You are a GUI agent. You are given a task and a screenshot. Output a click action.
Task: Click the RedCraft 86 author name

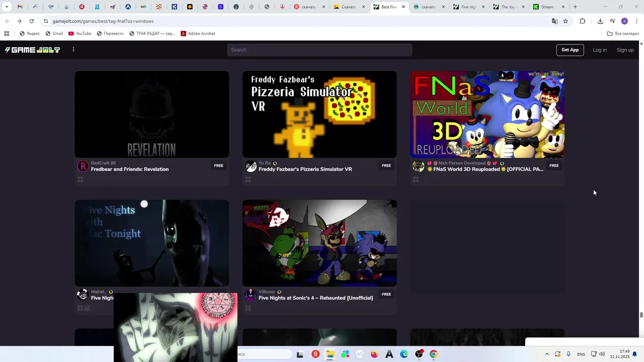[103, 163]
